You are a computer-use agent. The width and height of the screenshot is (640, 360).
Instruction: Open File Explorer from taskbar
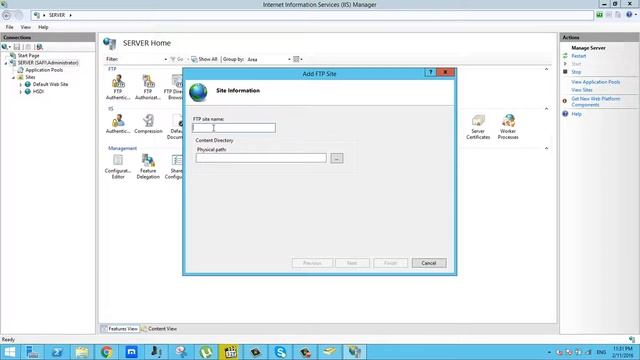coord(82,352)
